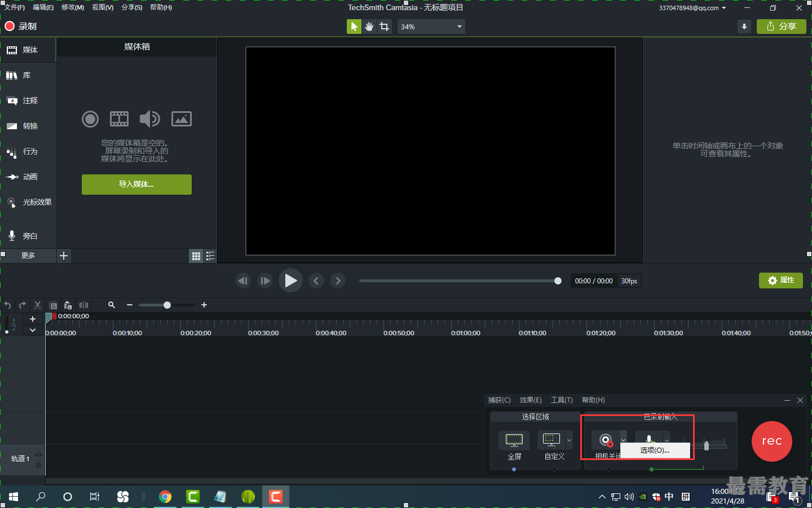
Task: Open the 光标效果 cursor effects tab
Action: [x=28, y=202]
